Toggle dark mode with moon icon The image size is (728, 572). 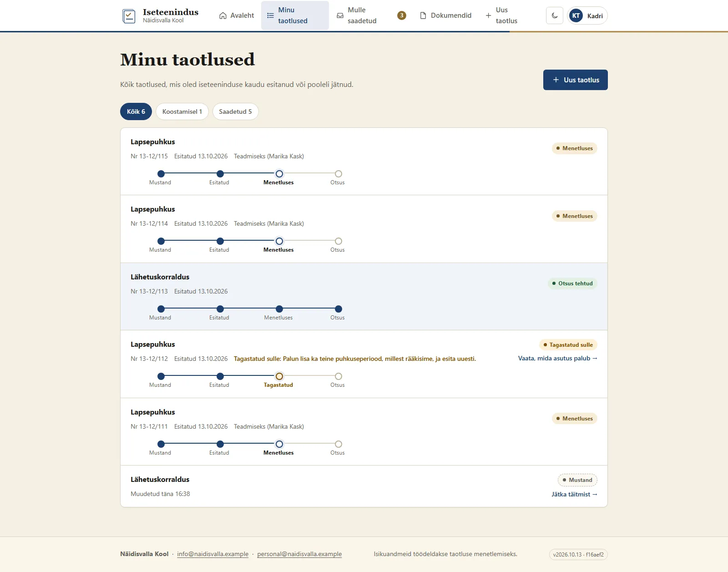555,15
